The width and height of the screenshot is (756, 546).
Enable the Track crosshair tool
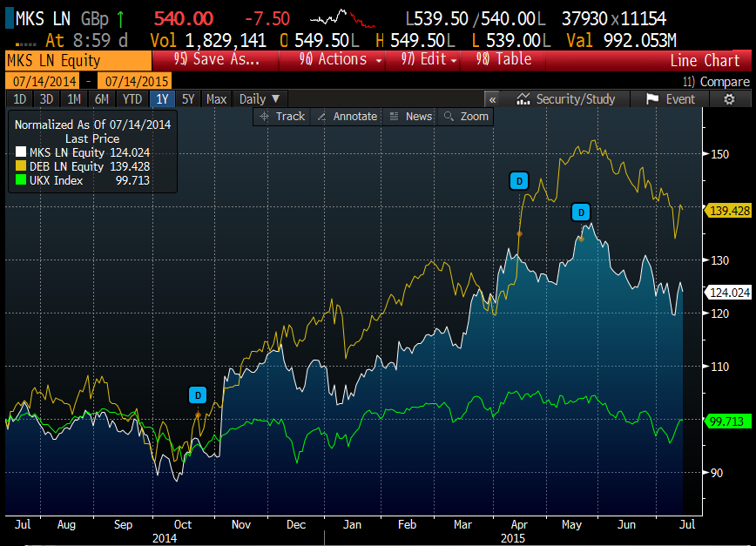(281, 117)
